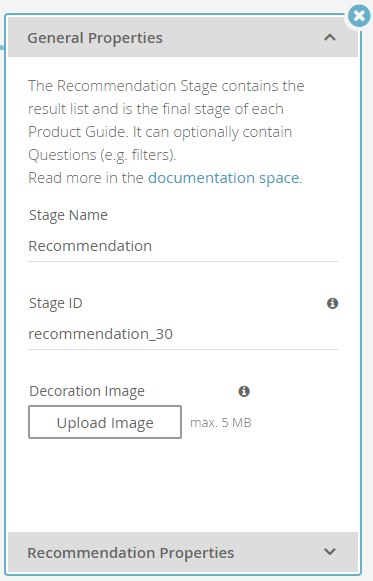Select the Stage ID label
373x581 pixels.
[56, 303]
